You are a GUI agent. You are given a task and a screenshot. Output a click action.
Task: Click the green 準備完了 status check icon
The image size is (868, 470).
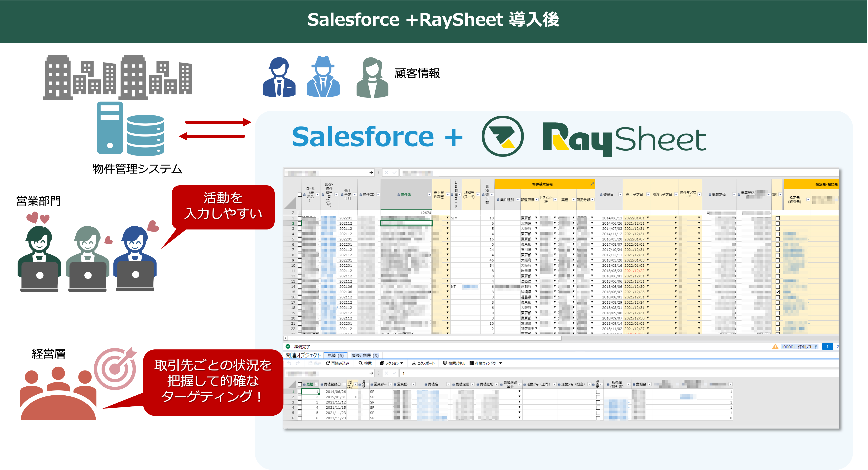pos(288,346)
